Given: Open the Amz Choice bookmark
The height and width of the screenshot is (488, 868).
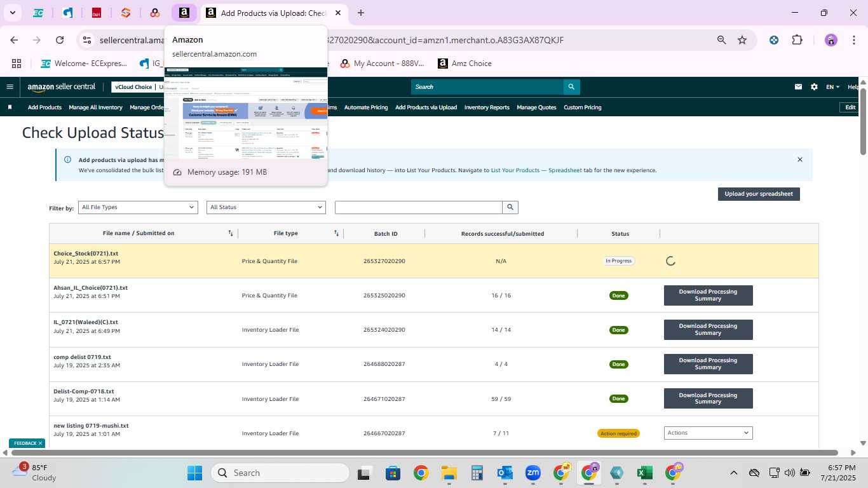Looking at the screenshot, I should point(465,64).
